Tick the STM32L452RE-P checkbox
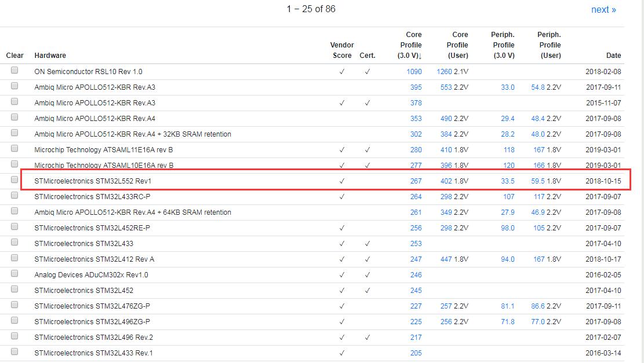Image resolution: width=644 pixels, height=363 pixels. [x=14, y=226]
